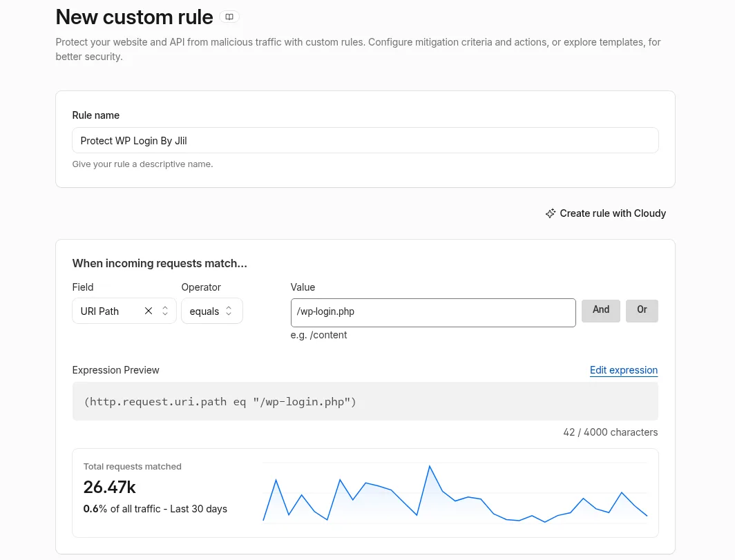
Task: Expand URI Path chevron arrows
Action: pyautogui.click(x=165, y=311)
